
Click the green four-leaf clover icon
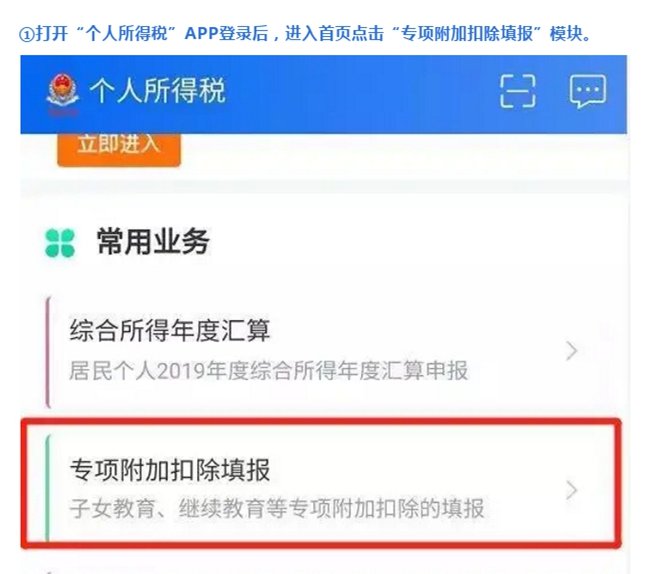coord(60,243)
